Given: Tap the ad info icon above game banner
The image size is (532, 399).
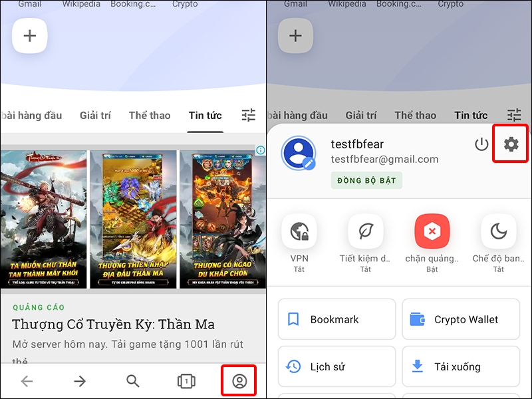Looking at the screenshot, I should [261, 150].
